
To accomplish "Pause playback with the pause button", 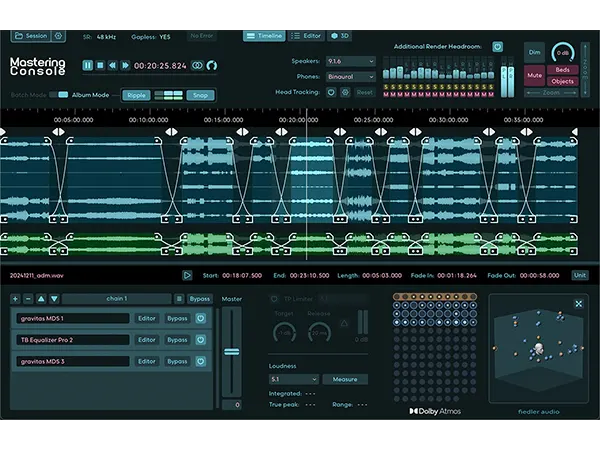I will tap(88, 65).
